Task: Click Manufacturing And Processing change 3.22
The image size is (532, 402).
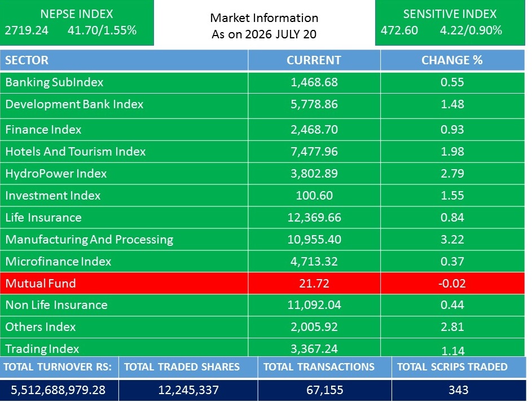Action: [452, 240]
